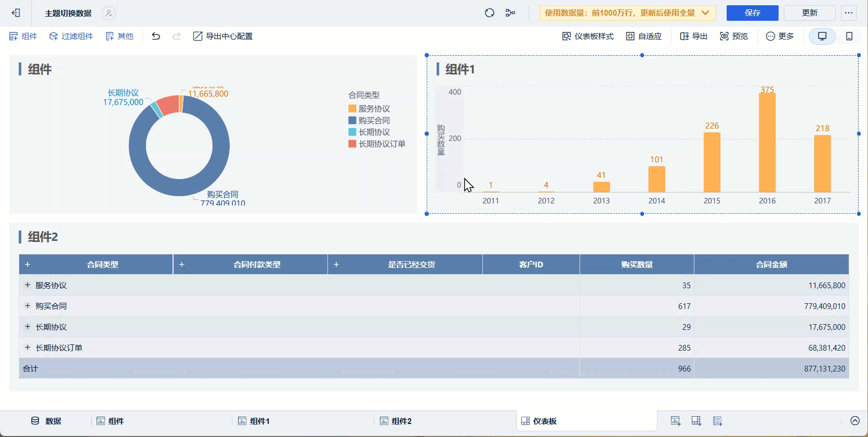Exit the editor with the back icon
This screenshot has width=868, height=437.
(x=16, y=13)
